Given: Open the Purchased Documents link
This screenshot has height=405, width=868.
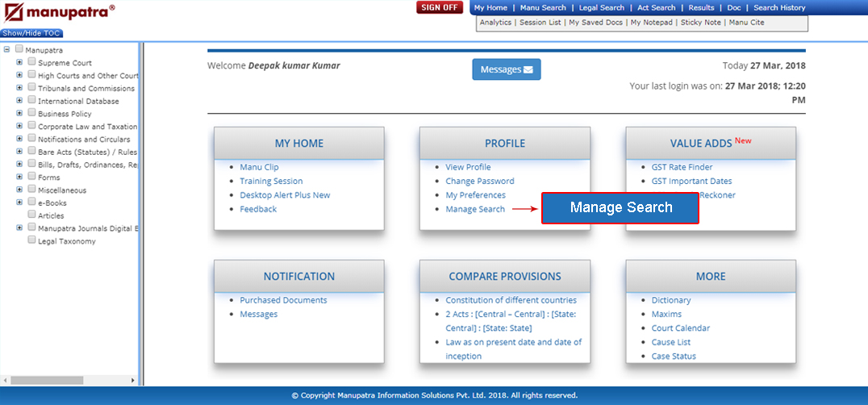Looking at the screenshot, I should 283,300.
